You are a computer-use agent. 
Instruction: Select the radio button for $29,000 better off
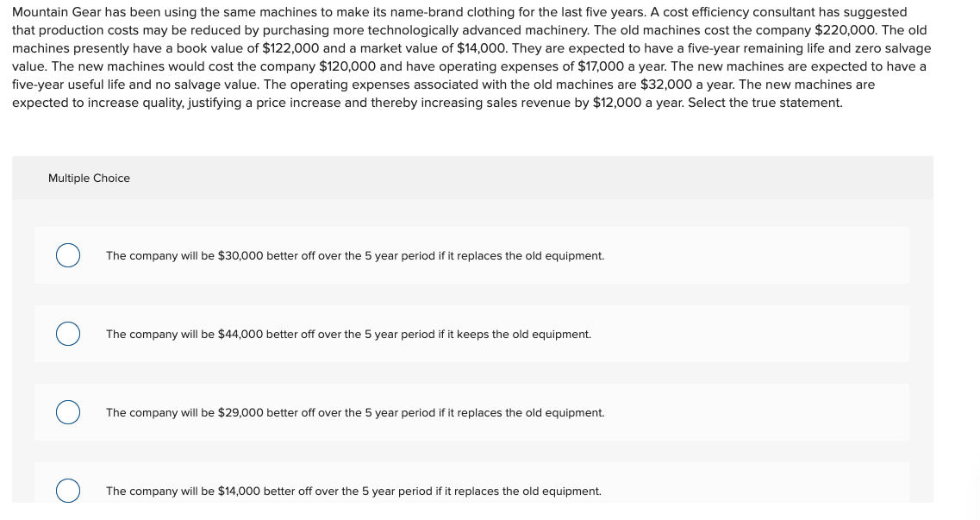coord(67,412)
